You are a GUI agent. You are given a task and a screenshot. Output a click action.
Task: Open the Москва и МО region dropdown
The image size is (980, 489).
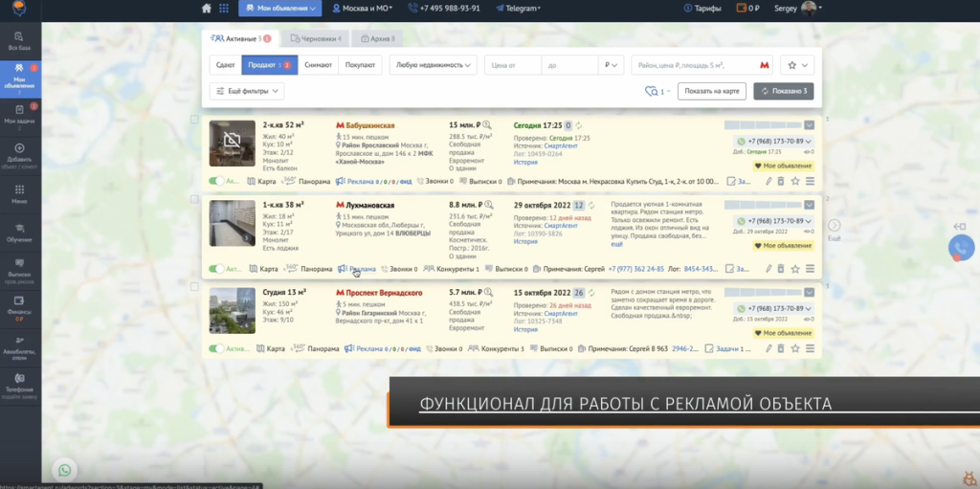(x=363, y=8)
